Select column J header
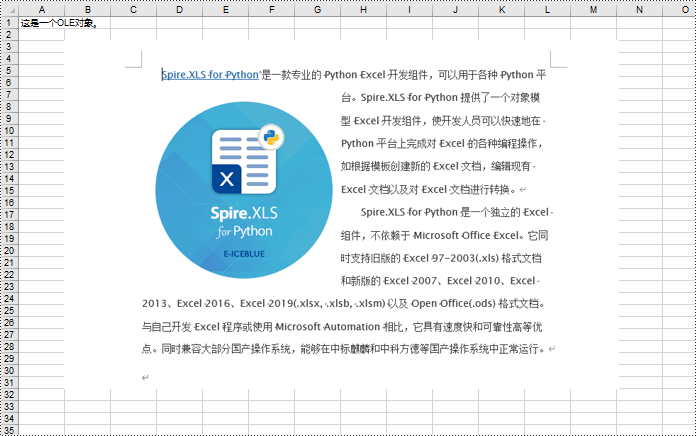The height and width of the screenshot is (436, 696). click(455, 10)
